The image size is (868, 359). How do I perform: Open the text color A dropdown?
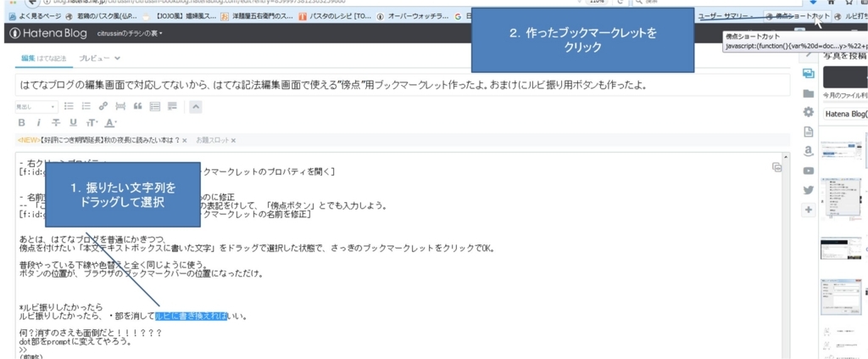click(x=111, y=123)
